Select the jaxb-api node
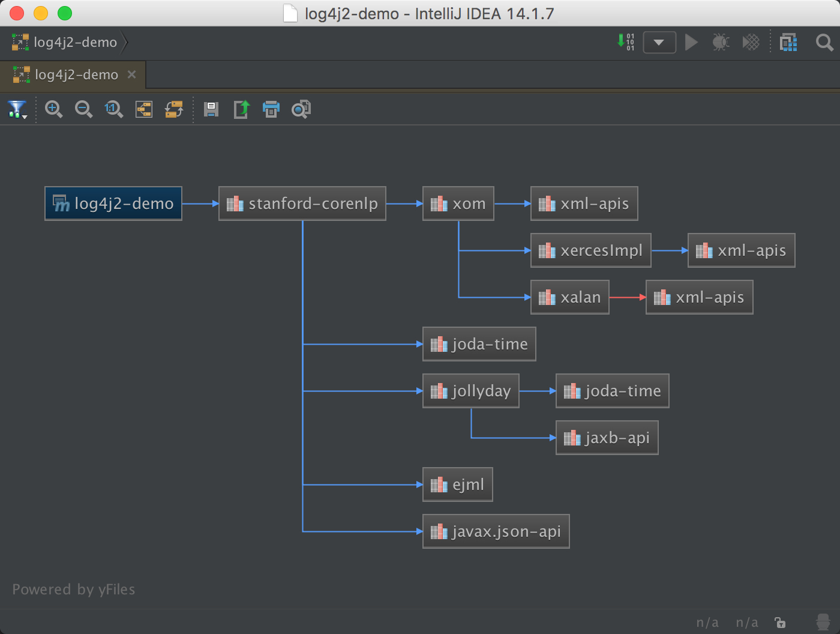 pyautogui.click(x=607, y=438)
